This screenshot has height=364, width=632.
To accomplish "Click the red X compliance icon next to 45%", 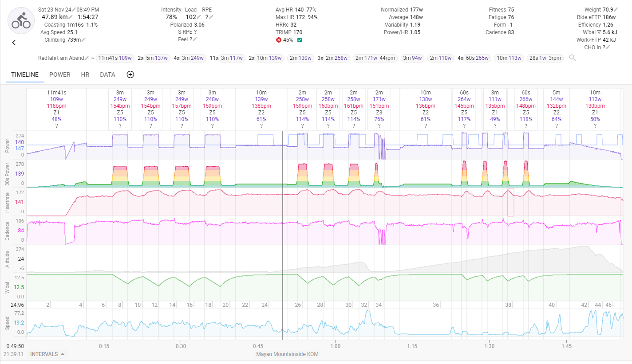I will (279, 40).
